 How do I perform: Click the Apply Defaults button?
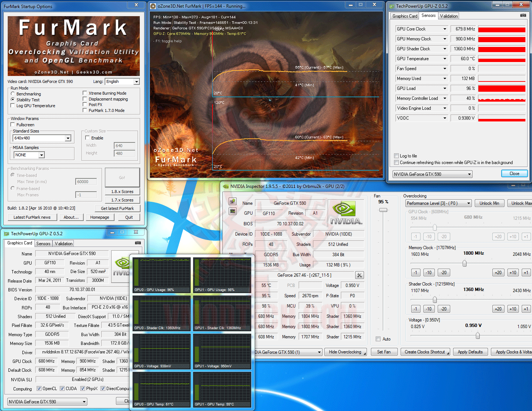tap(470, 352)
